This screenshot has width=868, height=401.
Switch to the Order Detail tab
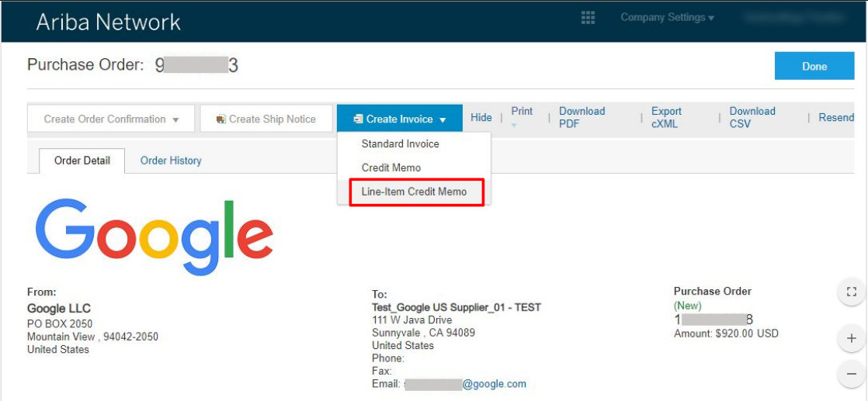[82, 161]
